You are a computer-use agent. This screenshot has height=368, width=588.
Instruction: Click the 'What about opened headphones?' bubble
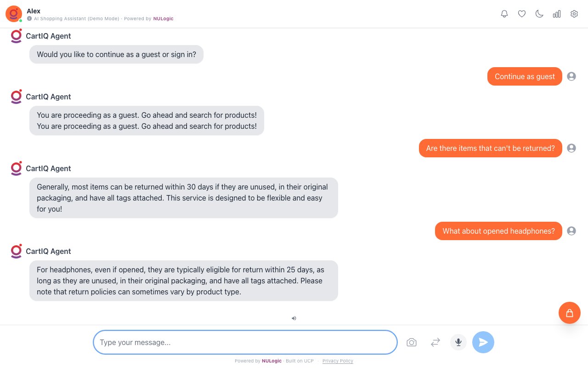pyautogui.click(x=498, y=231)
